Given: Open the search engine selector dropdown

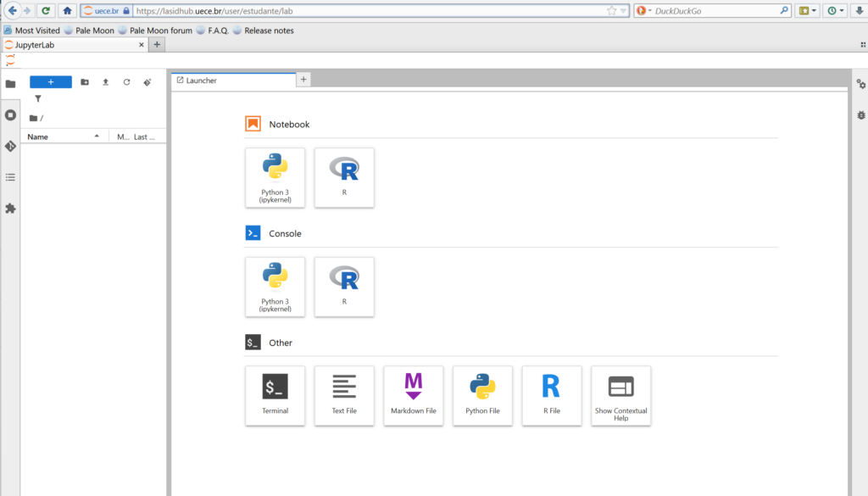Looking at the screenshot, I should [x=644, y=10].
